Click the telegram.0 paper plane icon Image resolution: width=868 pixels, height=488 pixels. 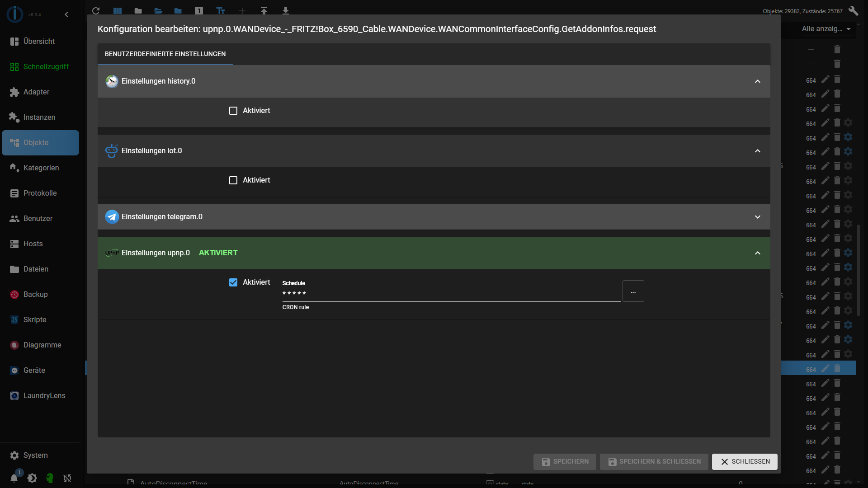(112, 217)
